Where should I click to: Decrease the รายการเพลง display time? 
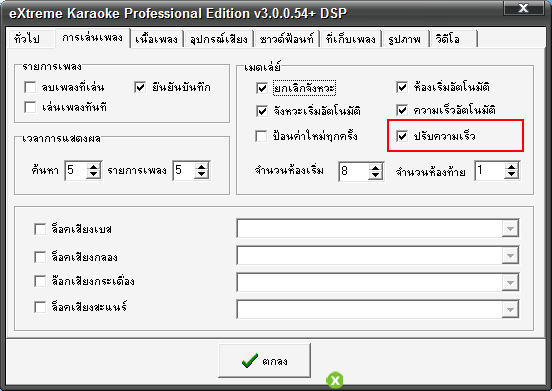click(x=202, y=175)
